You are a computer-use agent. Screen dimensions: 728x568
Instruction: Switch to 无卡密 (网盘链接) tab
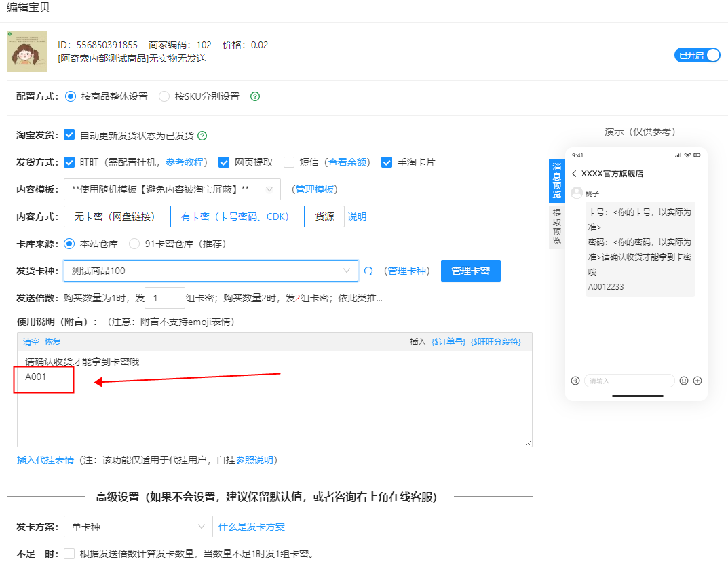pos(117,216)
